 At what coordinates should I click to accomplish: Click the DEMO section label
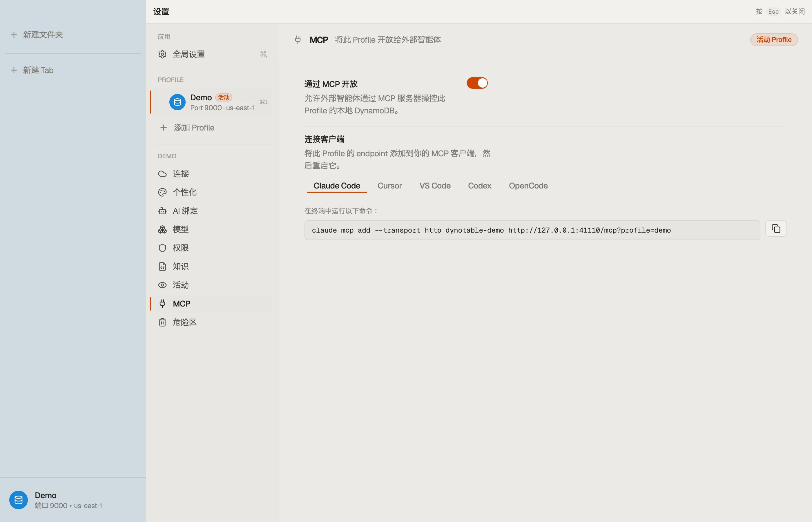click(x=167, y=156)
